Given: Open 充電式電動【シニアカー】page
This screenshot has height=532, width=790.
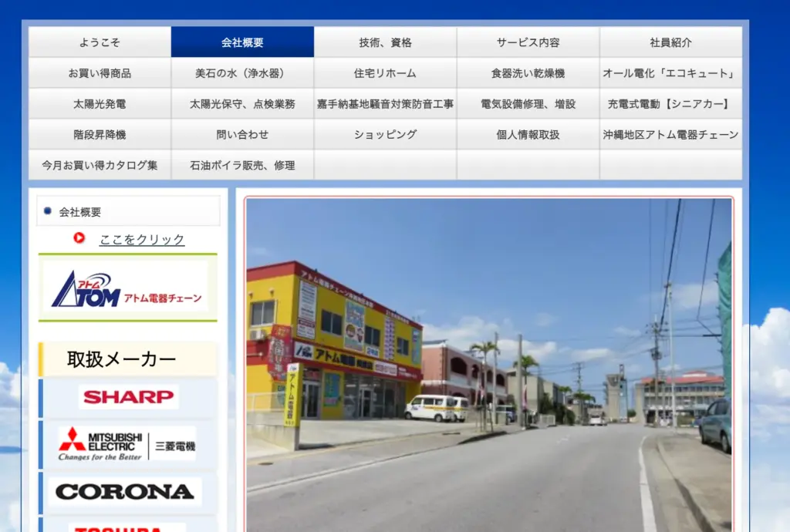Looking at the screenshot, I should click(x=670, y=103).
